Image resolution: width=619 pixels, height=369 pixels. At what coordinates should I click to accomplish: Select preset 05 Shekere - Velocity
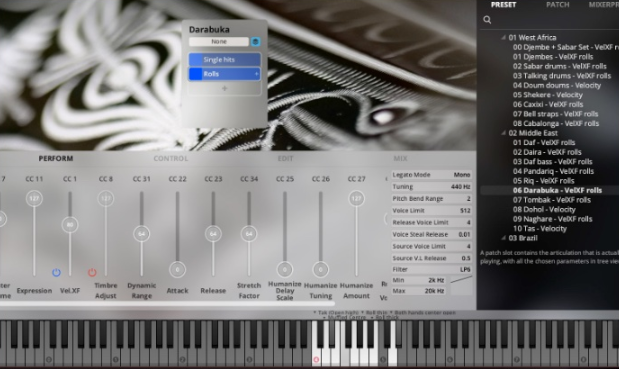[x=548, y=95]
